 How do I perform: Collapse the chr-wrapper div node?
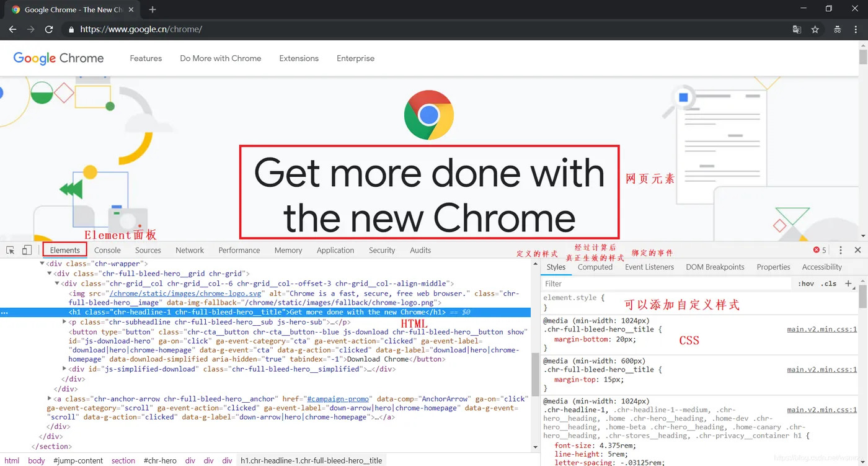[x=43, y=264]
